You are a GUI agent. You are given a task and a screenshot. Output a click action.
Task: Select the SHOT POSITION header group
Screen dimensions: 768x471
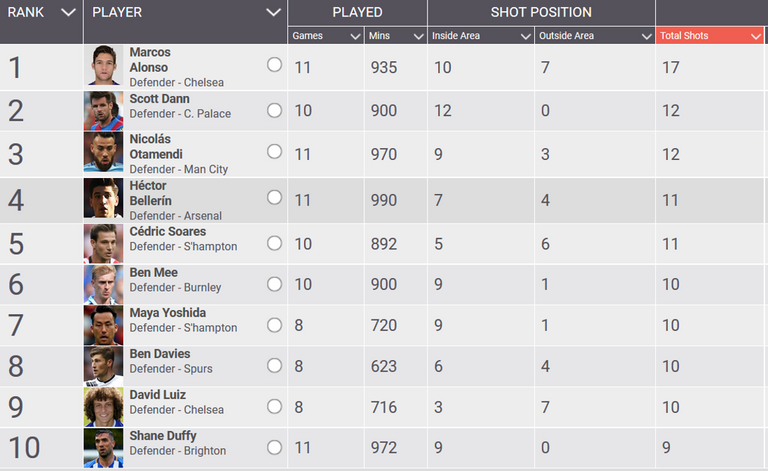[x=541, y=12]
